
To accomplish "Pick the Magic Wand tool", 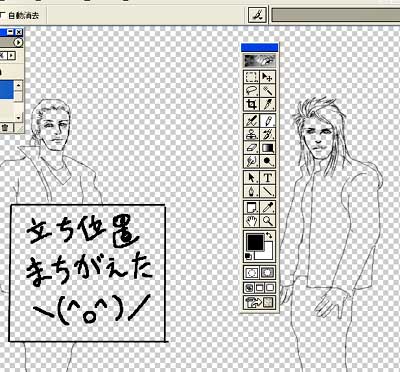I will [267, 91].
